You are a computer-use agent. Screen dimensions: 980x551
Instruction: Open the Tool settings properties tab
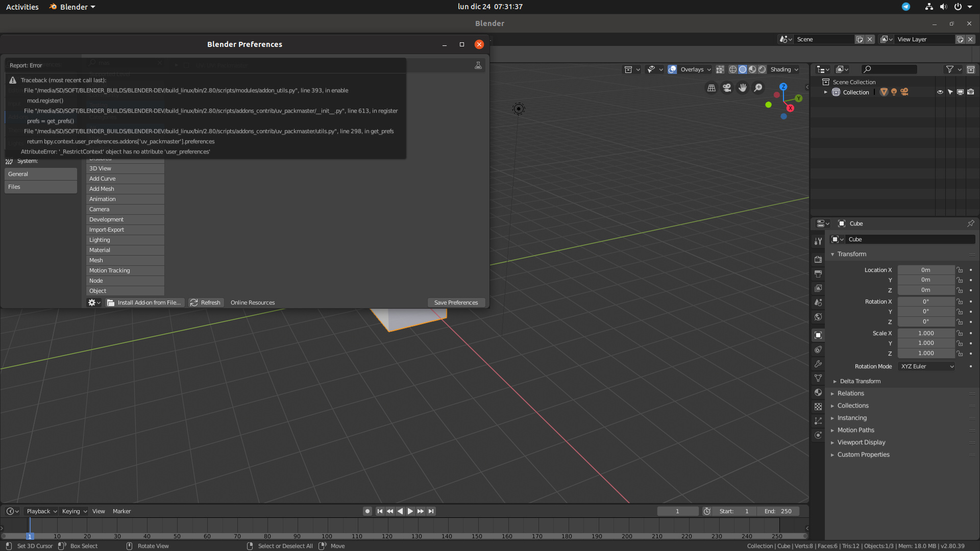coord(818,241)
